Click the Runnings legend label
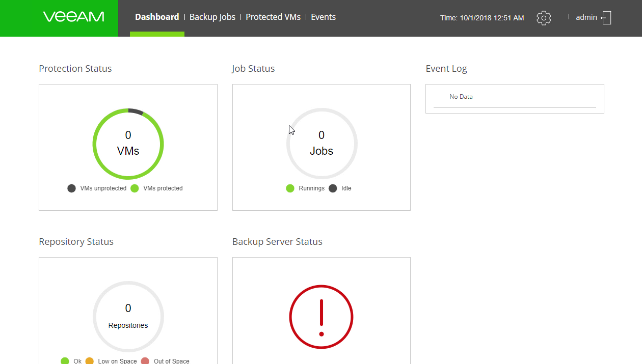 312,188
